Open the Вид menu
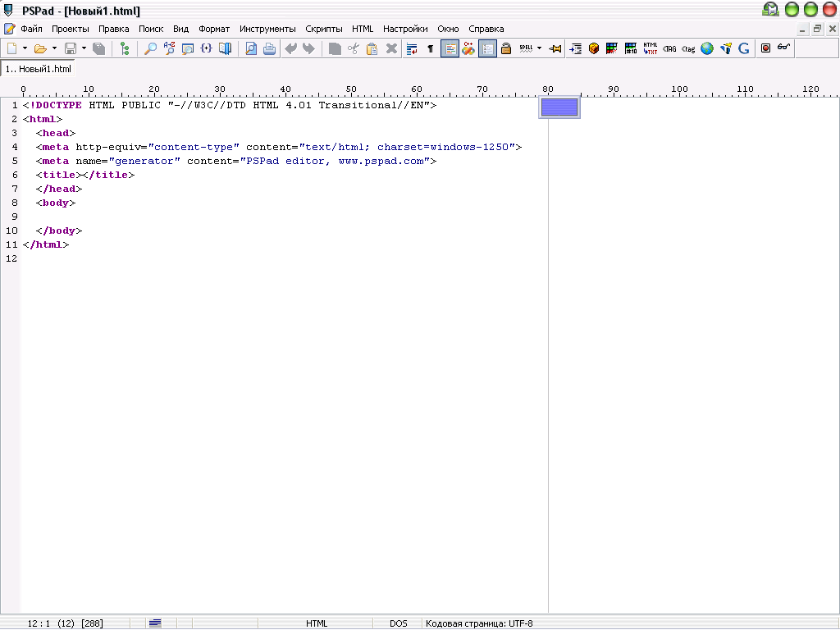The height and width of the screenshot is (630, 840). (180, 29)
